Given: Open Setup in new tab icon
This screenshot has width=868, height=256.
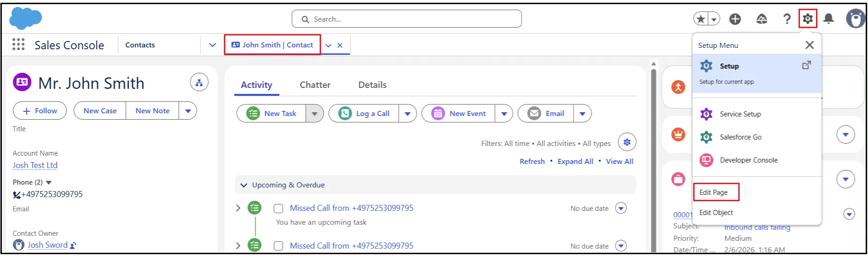Looking at the screenshot, I should [806, 65].
